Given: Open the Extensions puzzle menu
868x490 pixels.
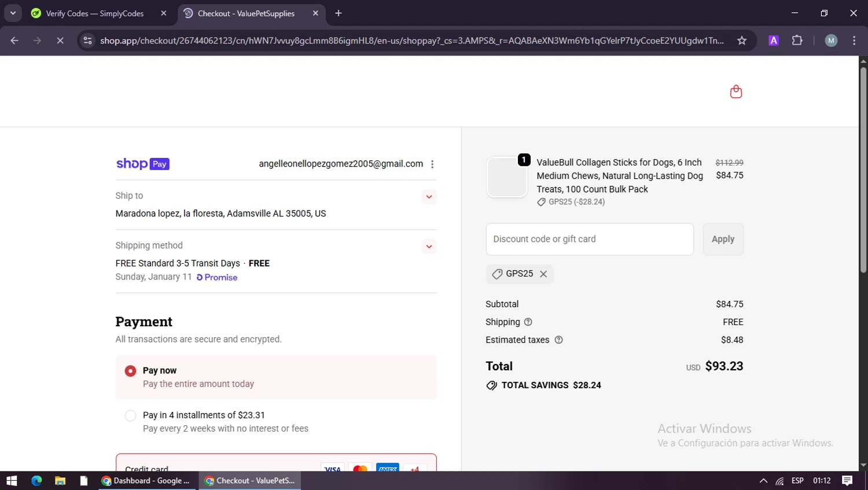Looking at the screenshot, I should pyautogui.click(x=797, y=40).
